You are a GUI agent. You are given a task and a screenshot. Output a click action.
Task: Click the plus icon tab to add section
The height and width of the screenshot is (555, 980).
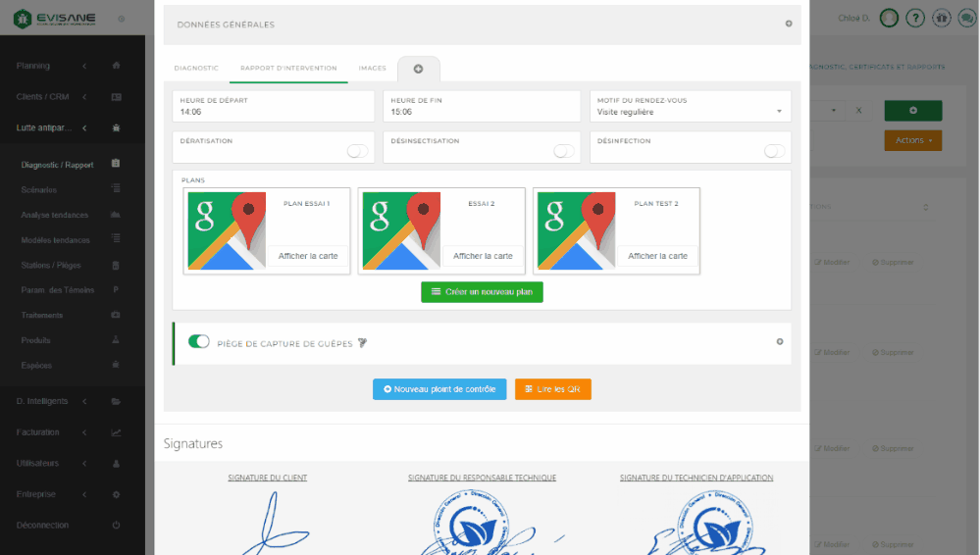pyautogui.click(x=418, y=69)
